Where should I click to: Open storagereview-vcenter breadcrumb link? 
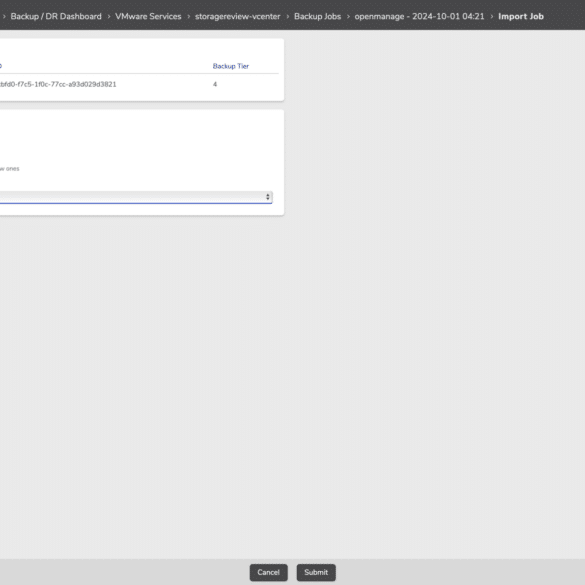pos(238,16)
